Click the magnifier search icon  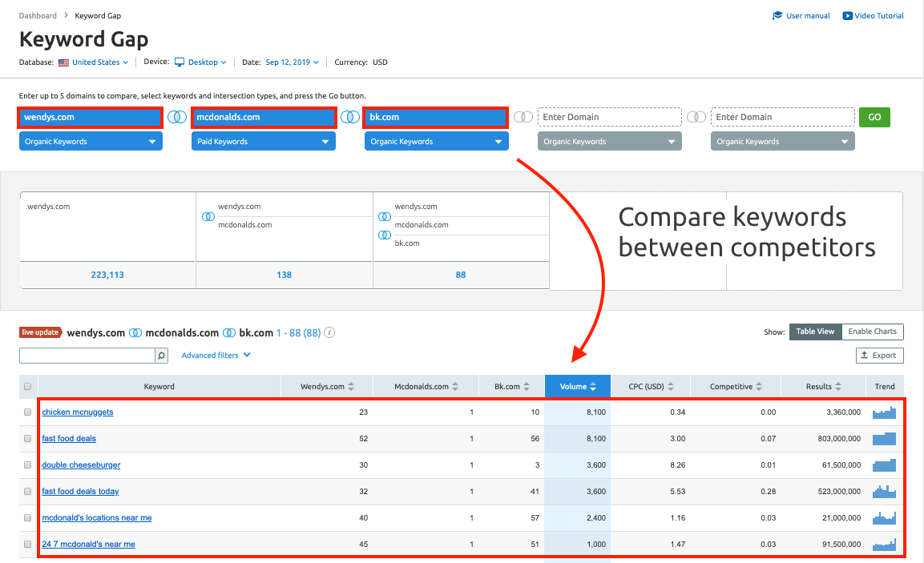[x=161, y=355]
